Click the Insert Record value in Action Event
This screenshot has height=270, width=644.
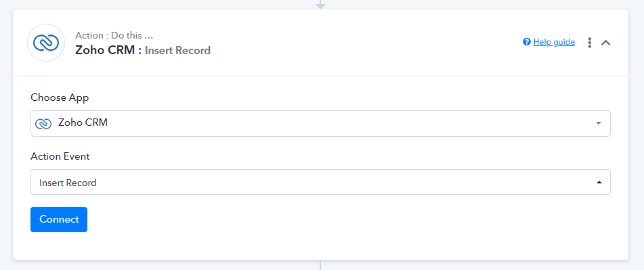(68, 183)
